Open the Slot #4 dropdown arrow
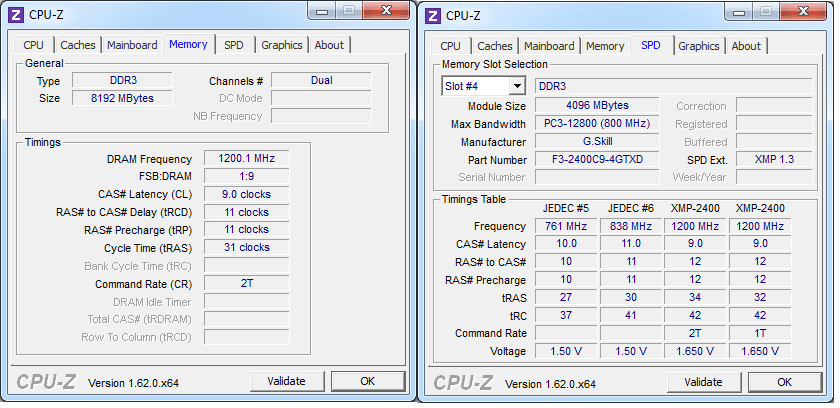Image resolution: width=840 pixels, height=408 pixels. (517, 86)
